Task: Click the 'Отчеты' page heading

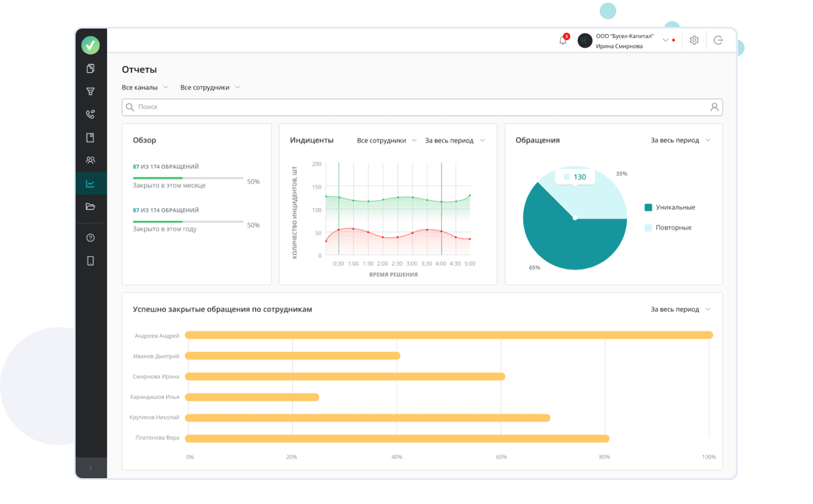Action: 139,70
